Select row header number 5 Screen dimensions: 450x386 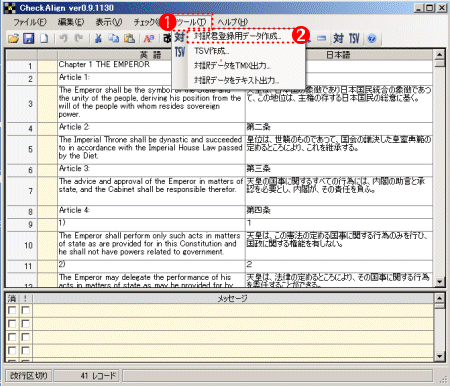tap(22, 149)
